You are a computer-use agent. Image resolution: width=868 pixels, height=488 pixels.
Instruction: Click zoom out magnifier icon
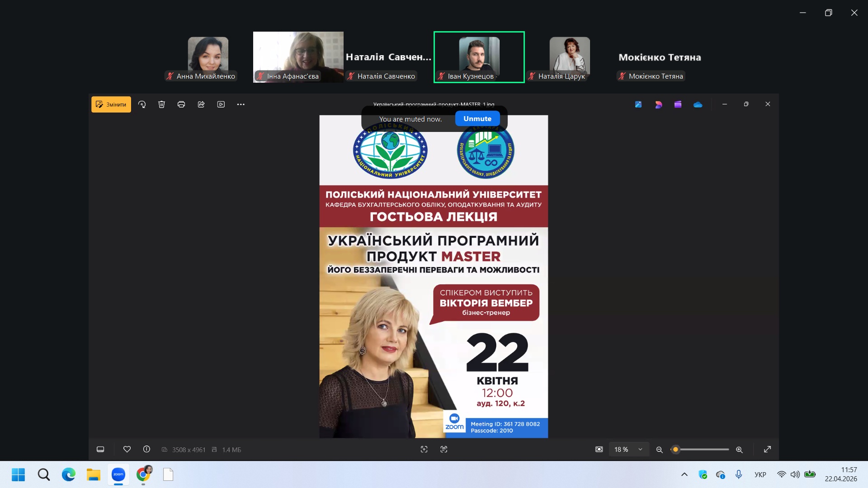tap(659, 450)
